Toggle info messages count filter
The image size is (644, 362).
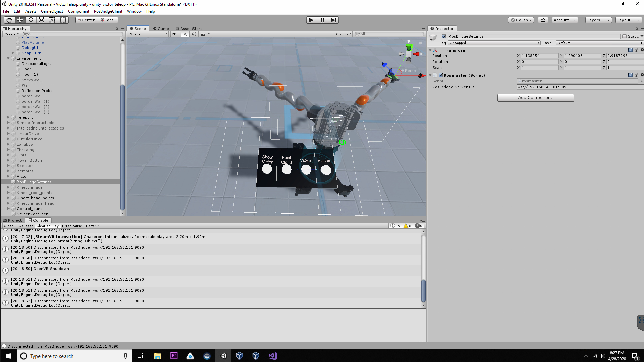click(x=395, y=226)
